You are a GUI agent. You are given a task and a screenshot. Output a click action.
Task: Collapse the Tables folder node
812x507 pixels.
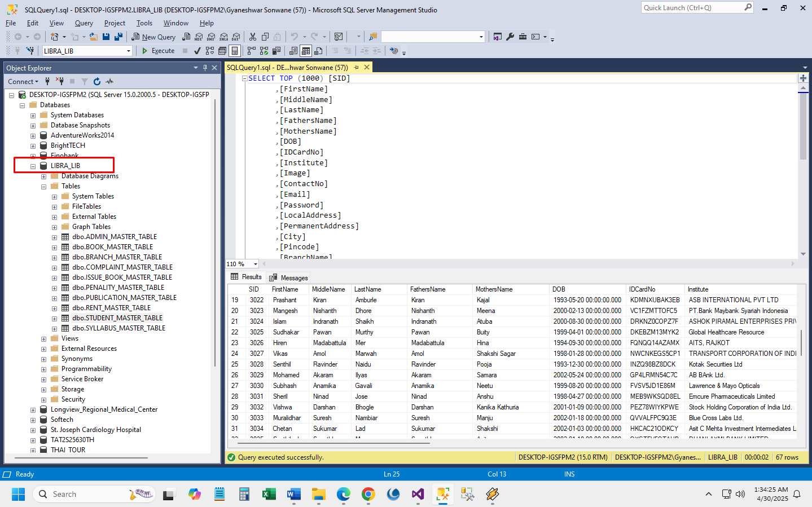(x=43, y=187)
